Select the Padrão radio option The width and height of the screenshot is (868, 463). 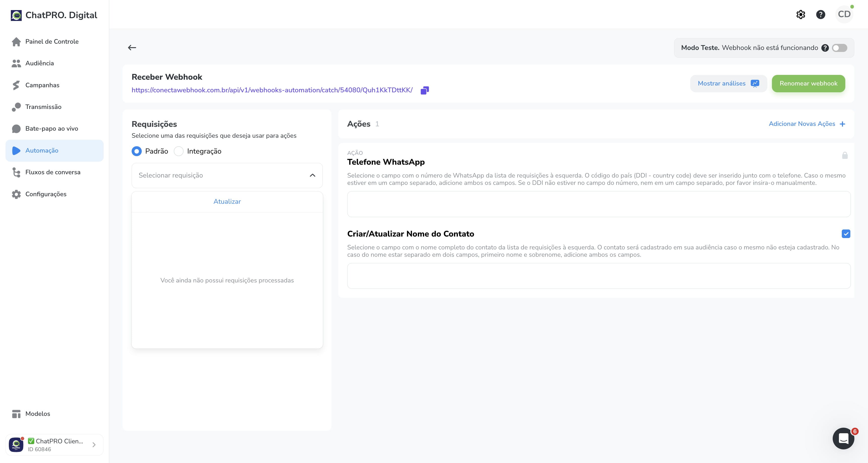pos(136,151)
